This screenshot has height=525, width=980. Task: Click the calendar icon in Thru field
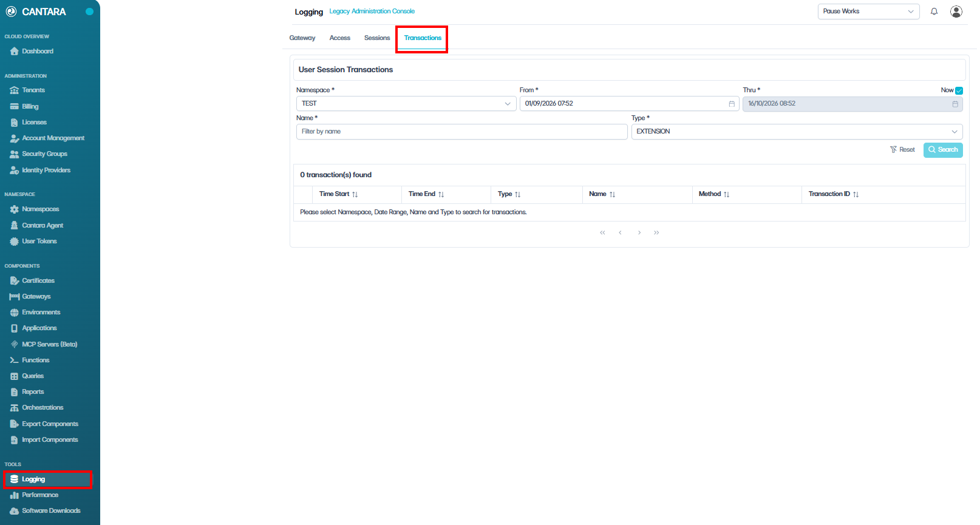coord(955,104)
